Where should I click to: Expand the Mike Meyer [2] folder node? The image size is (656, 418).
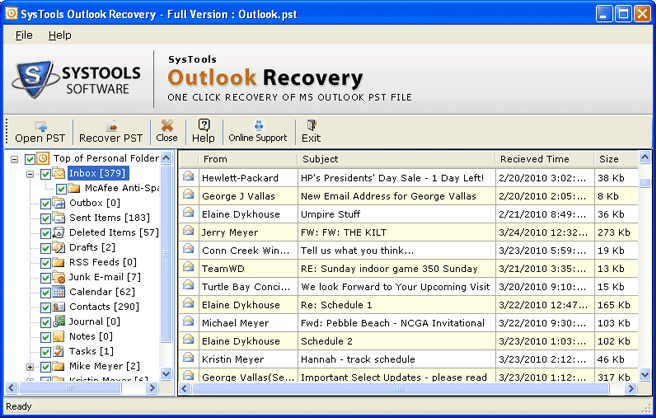(30, 367)
